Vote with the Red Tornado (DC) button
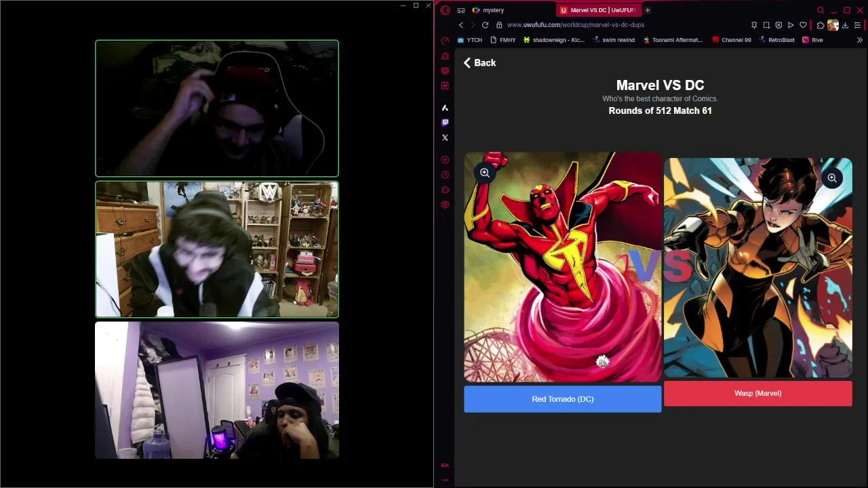The width and height of the screenshot is (868, 488). coord(563,399)
